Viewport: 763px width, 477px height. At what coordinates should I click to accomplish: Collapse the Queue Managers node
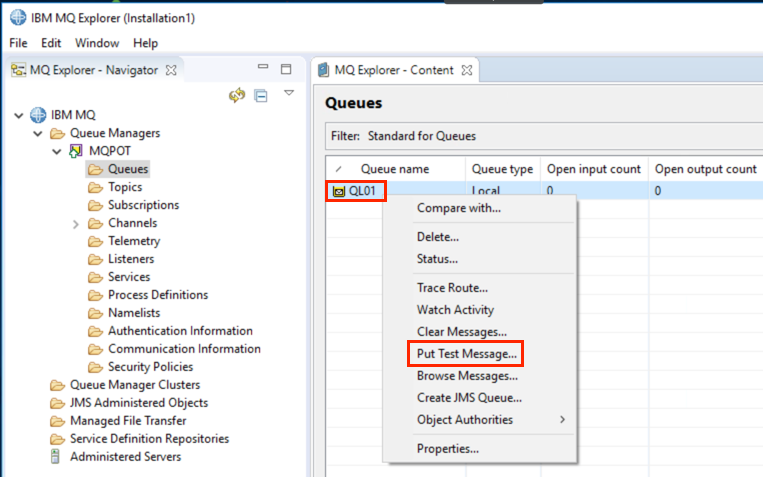pos(37,133)
